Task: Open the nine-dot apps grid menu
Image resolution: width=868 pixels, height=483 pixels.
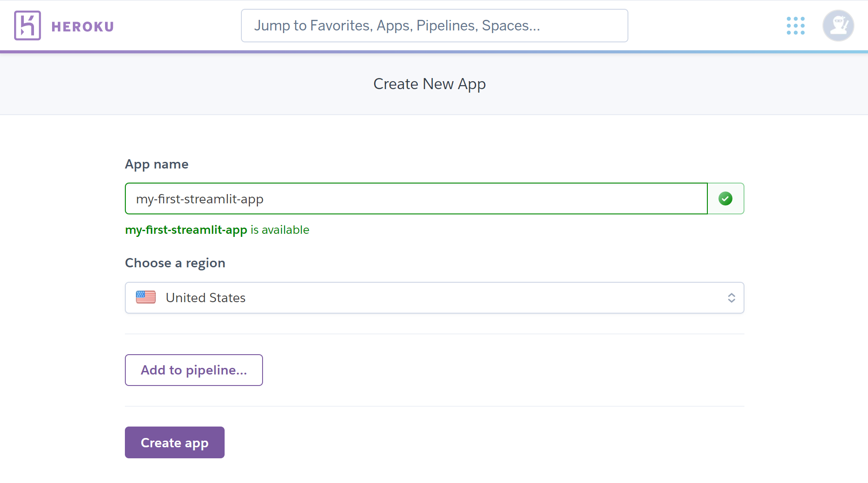Action: pos(795,26)
